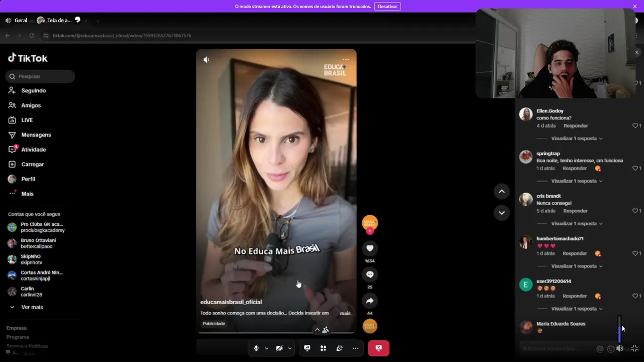Open comments via speech bubble icon
The image size is (644, 362).
(370, 275)
